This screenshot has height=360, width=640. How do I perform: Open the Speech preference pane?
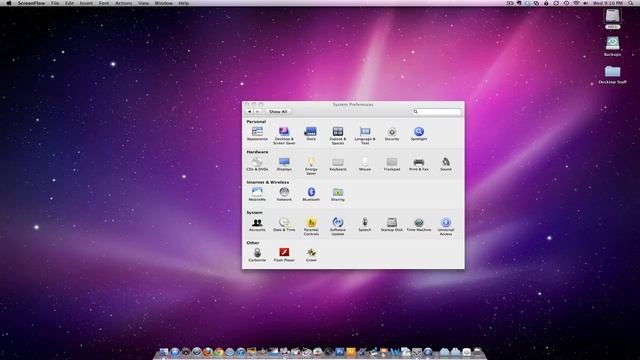pos(365,224)
